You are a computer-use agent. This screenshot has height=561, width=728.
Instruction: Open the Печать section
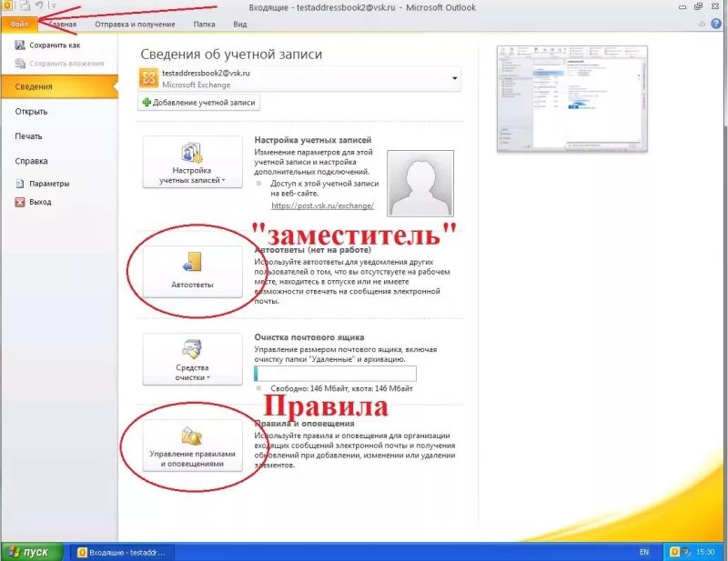[x=28, y=136]
